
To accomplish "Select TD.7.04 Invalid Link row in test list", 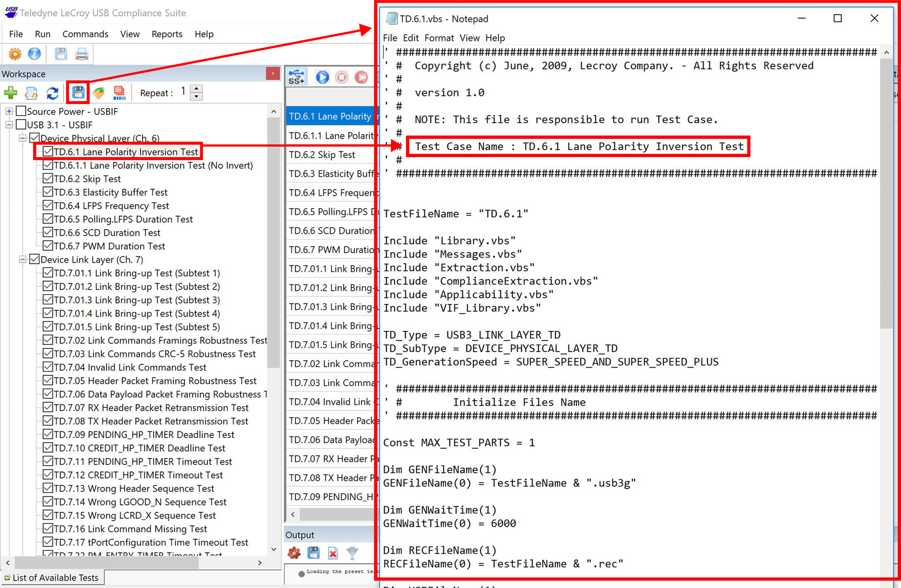I will click(331, 402).
